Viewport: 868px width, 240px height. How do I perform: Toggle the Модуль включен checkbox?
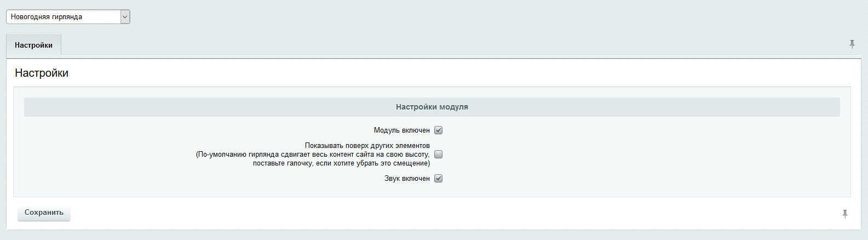(438, 130)
